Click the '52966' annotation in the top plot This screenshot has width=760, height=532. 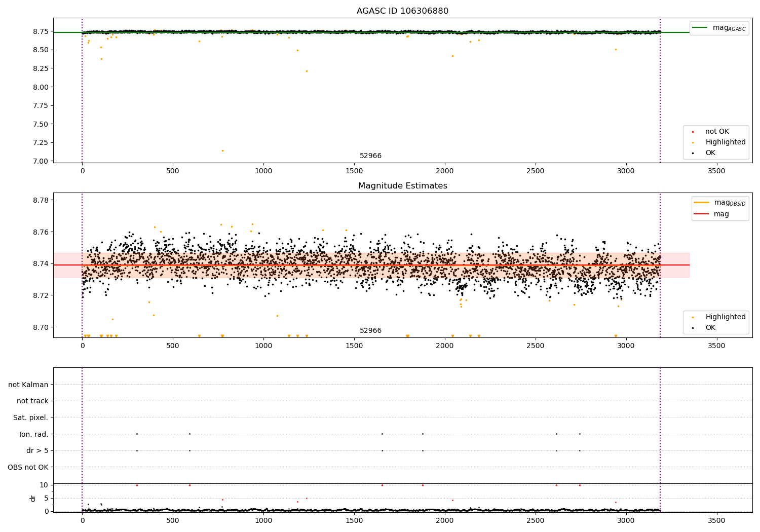370,156
